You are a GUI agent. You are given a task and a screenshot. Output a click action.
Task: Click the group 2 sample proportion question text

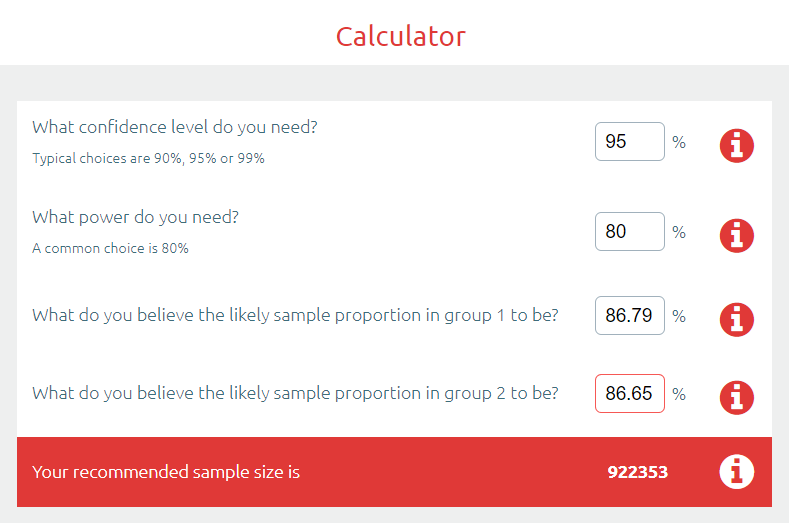pos(295,393)
